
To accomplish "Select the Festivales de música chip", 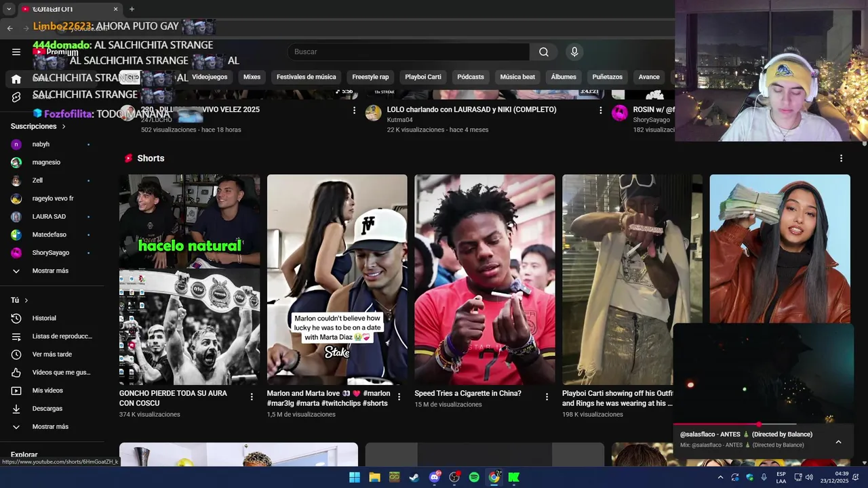I will pyautogui.click(x=307, y=77).
